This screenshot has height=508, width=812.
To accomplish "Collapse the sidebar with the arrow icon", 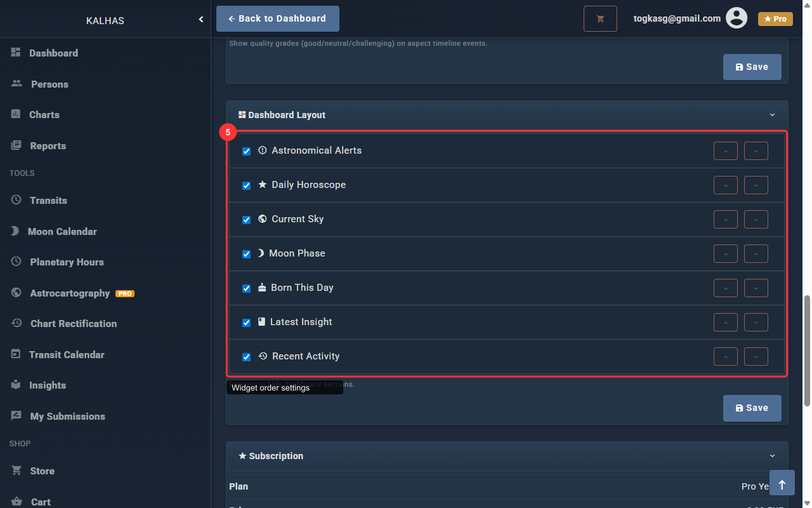I will pyautogui.click(x=201, y=20).
